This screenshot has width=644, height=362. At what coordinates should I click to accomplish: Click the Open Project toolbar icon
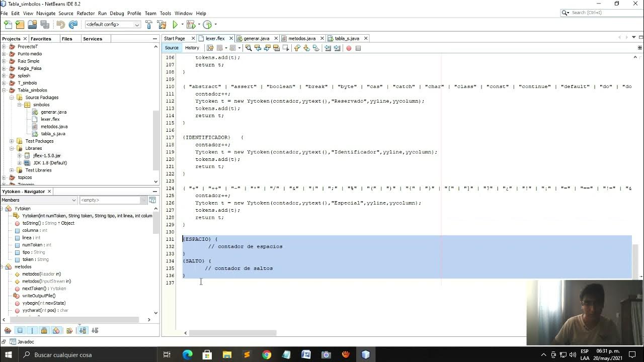32,24
